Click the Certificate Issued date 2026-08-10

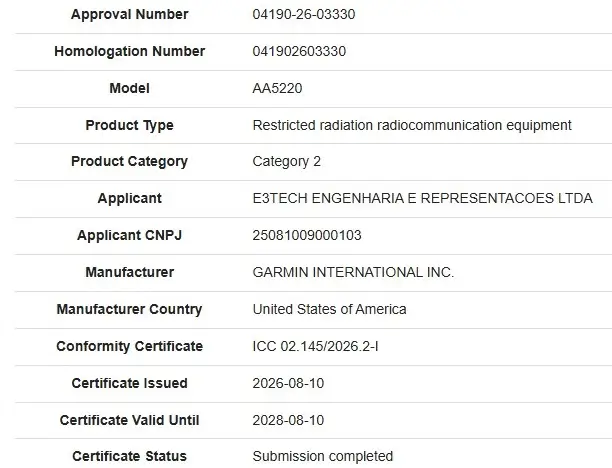[288, 383]
